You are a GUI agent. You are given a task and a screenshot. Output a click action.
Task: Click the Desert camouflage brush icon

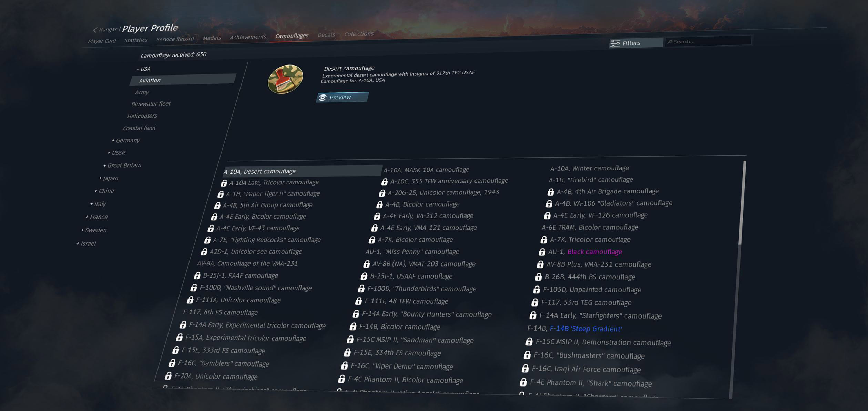point(285,79)
